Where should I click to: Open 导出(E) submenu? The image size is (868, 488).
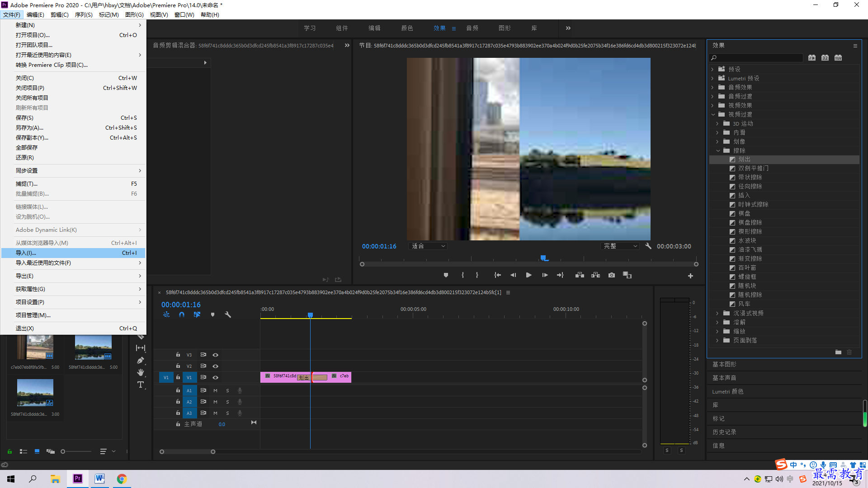[73, 276]
